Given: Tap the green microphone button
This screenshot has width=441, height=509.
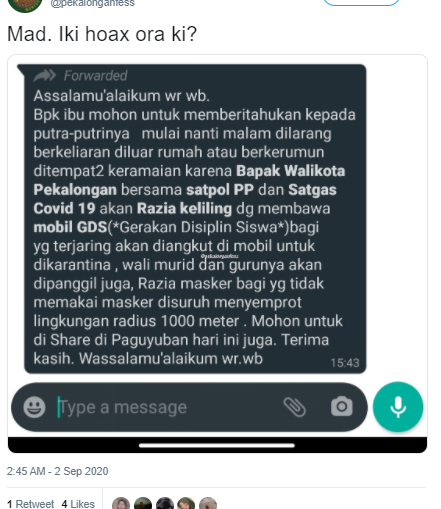Looking at the screenshot, I should coord(398,407).
